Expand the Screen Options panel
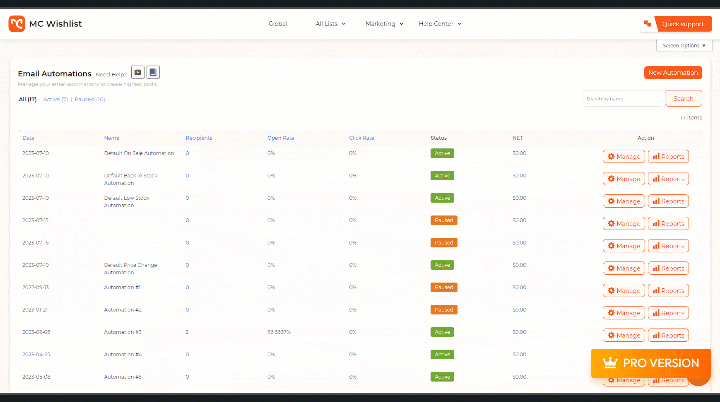This screenshot has height=402, width=720. point(684,45)
